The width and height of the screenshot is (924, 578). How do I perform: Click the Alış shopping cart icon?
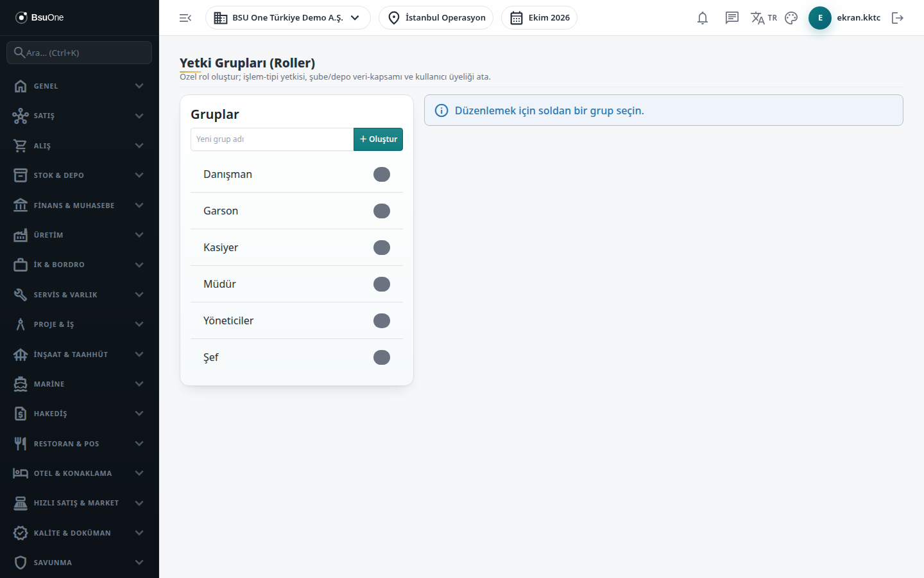pyautogui.click(x=21, y=146)
